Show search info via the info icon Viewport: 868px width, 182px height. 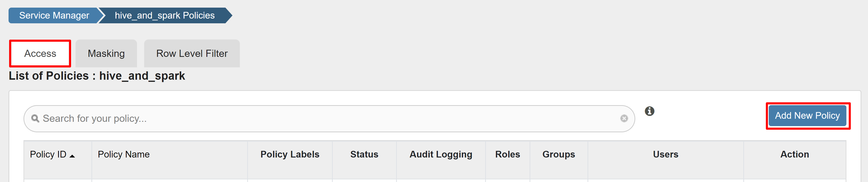point(649,111)
